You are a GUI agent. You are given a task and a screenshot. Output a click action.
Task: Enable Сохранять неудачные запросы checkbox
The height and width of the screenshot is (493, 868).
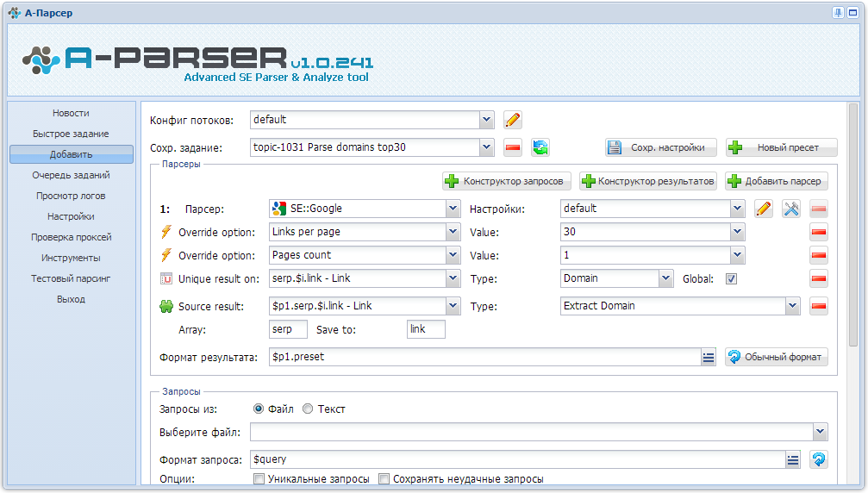coord(384,478)
